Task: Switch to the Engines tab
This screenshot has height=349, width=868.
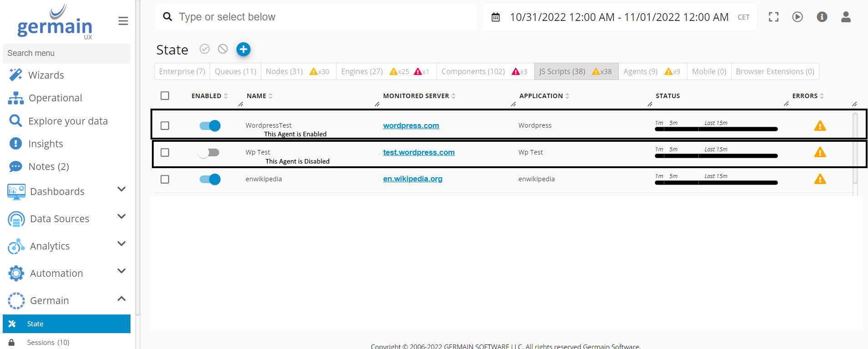Action: pyautogui.click(x=362, y=71)
